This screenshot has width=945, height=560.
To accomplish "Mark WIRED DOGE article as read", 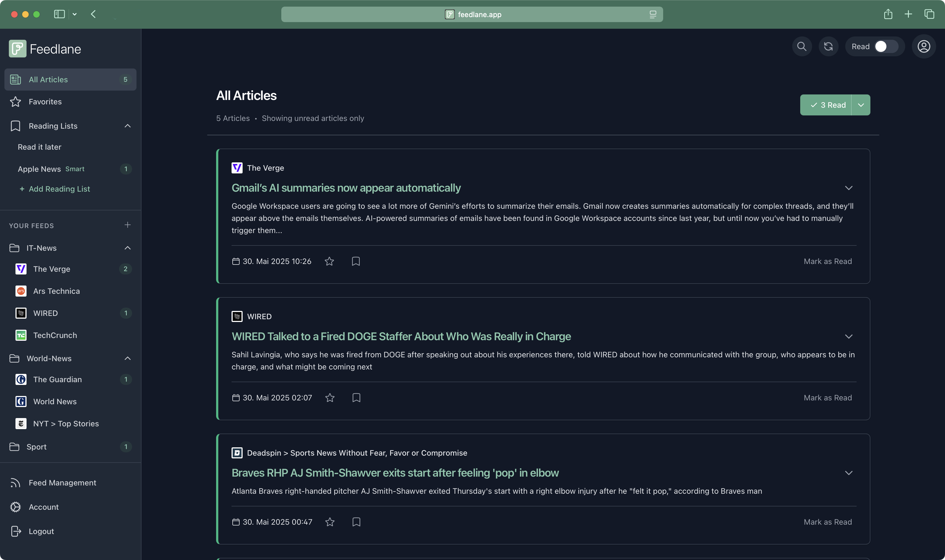I will click(x=828, y=397).
